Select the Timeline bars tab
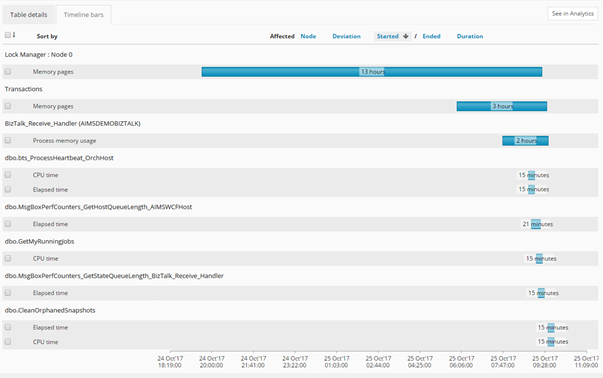This screenshot has width=603, height=378. 83,15
